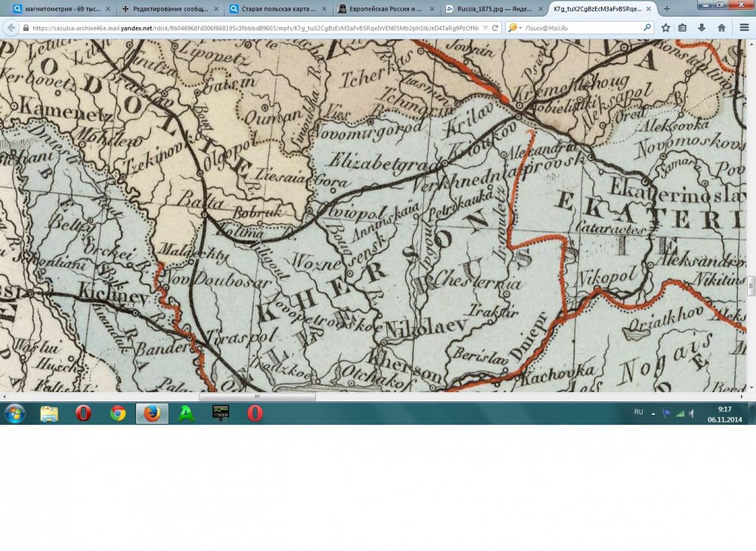Screen dimensions: 756x551
Task: Switch to the 'магнитометрия - 69 тыс' tab
Action: pyautogui.click(x=63, y=8)
